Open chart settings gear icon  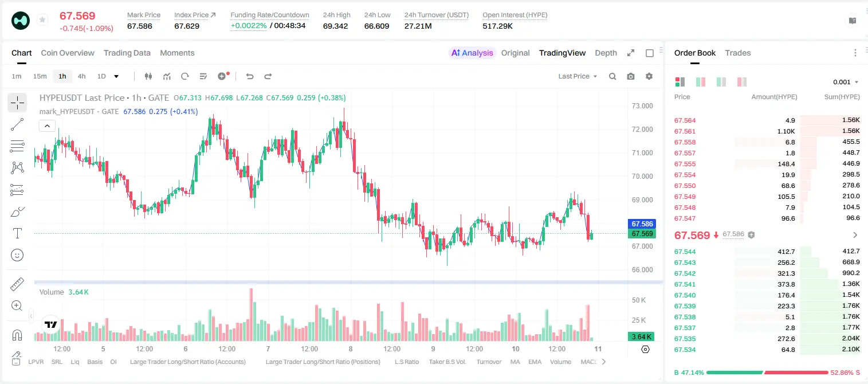[x=649, y=76]
